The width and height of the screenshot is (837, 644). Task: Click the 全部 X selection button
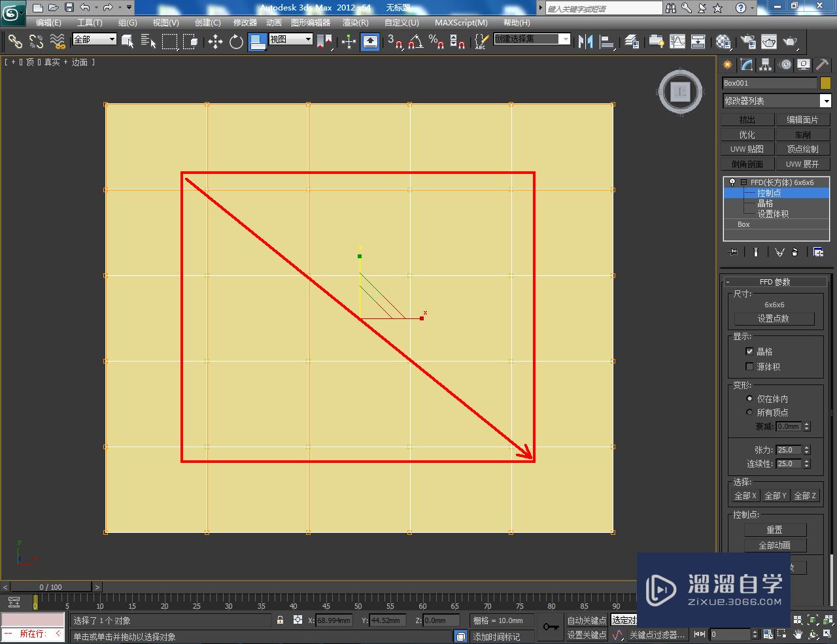click(745, 496)
